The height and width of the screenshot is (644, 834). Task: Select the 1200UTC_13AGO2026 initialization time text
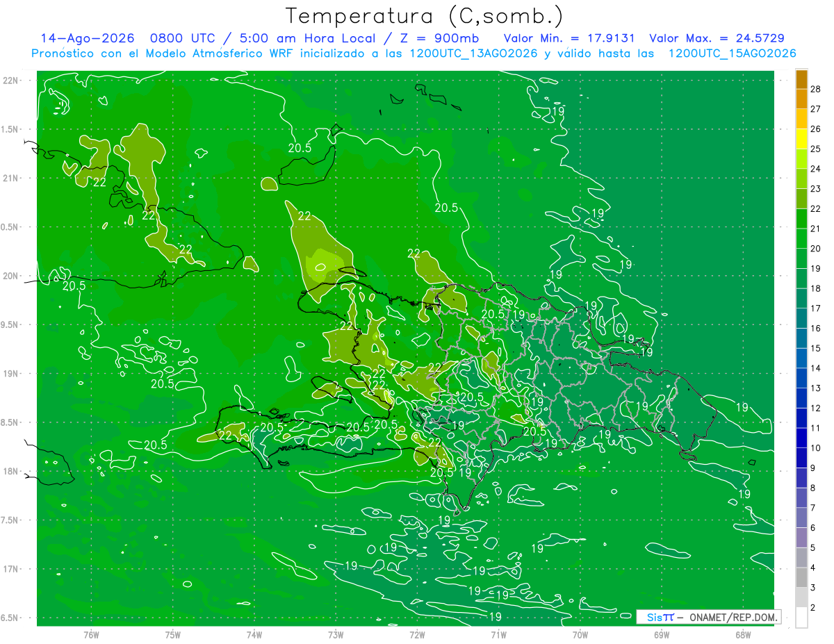coord(473,53)
